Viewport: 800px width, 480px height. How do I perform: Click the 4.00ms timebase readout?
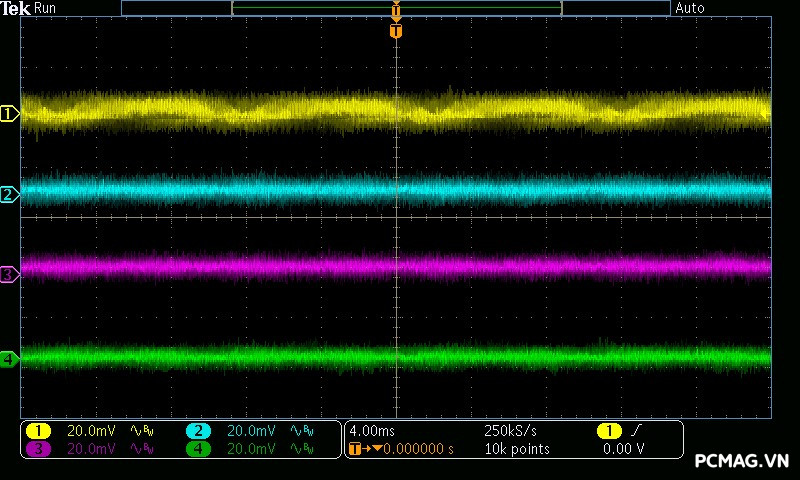pos(374,431)
